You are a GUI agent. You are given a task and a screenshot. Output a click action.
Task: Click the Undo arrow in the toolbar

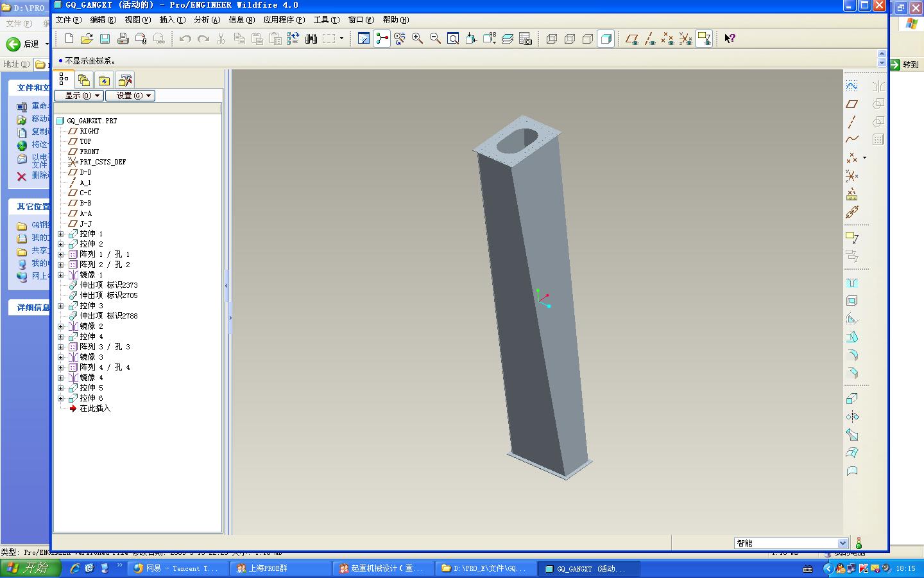[x=185, y=39]
